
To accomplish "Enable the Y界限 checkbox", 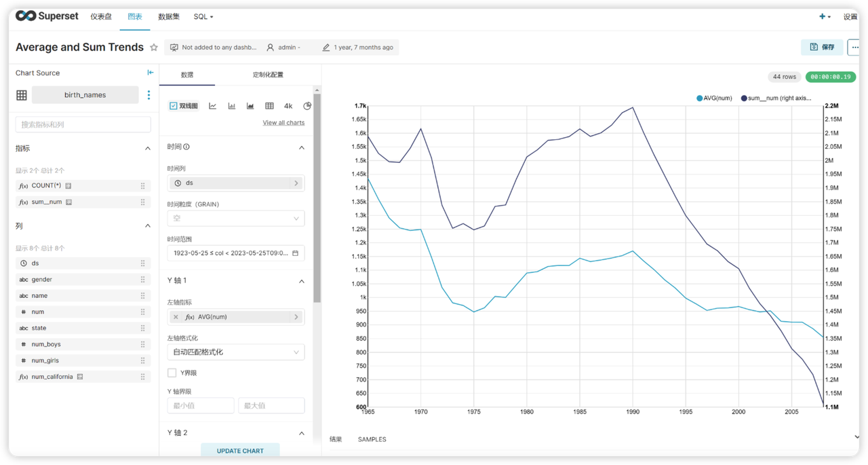I will [172, 373].
